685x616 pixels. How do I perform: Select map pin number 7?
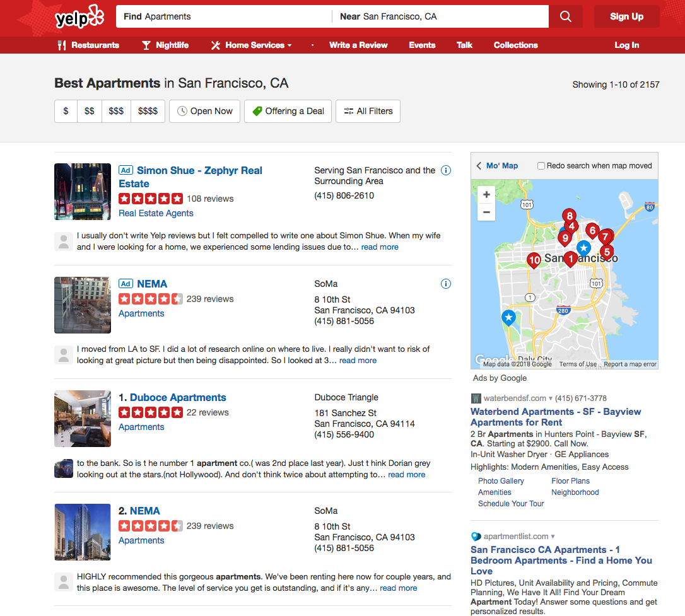click(605, 237)
